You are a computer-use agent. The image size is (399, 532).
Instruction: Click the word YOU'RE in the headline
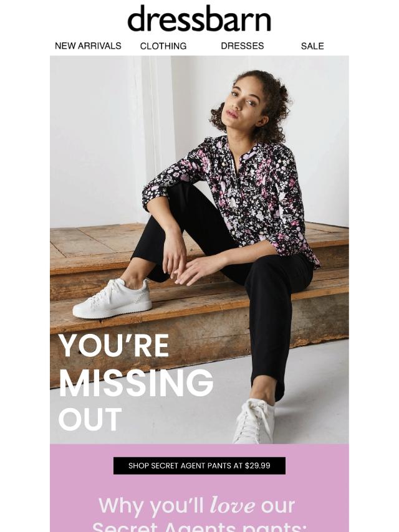113,346
